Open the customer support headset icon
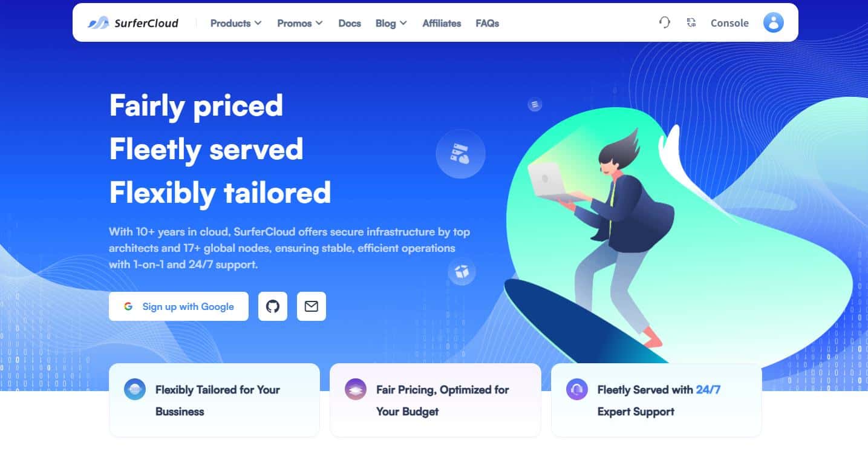The image size is (868, 451). pos(665,23)
